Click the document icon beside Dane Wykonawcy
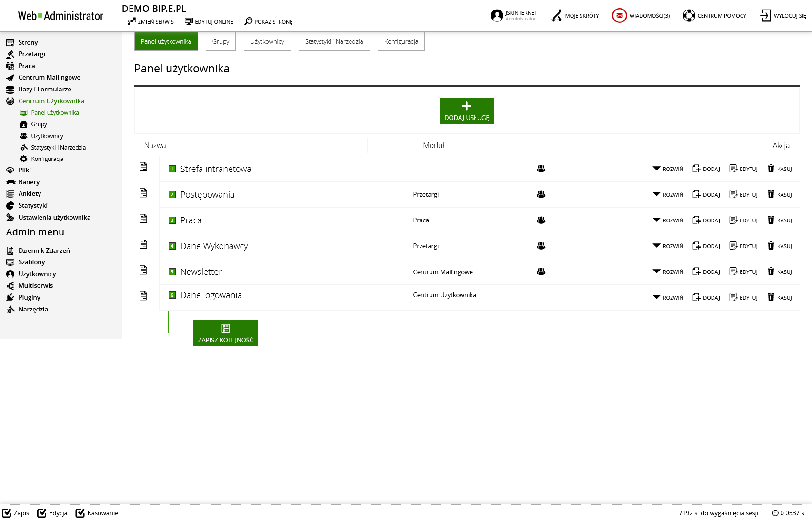This screenshot has width=812, height=521. point(143,244)
